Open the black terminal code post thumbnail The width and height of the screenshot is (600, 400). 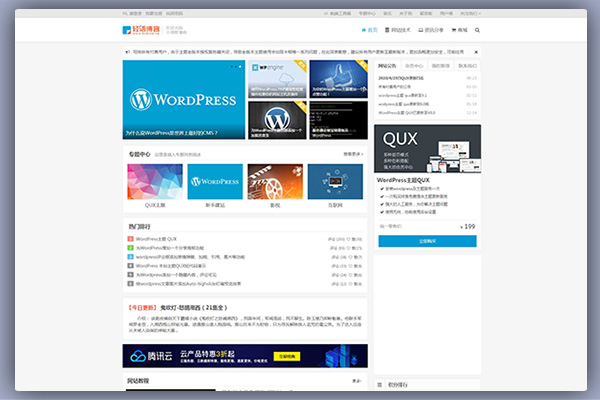click(x=339, y=120)
